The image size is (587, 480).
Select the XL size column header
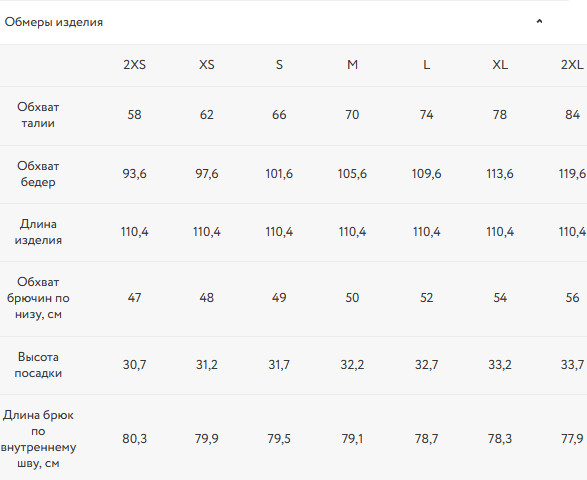click(x=500, y=65)
